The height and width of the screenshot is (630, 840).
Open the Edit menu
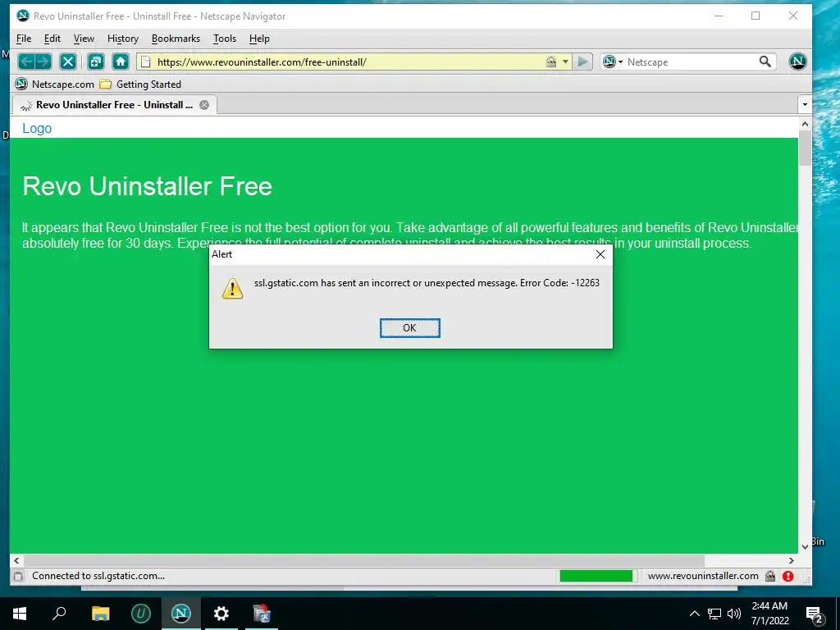52,39
